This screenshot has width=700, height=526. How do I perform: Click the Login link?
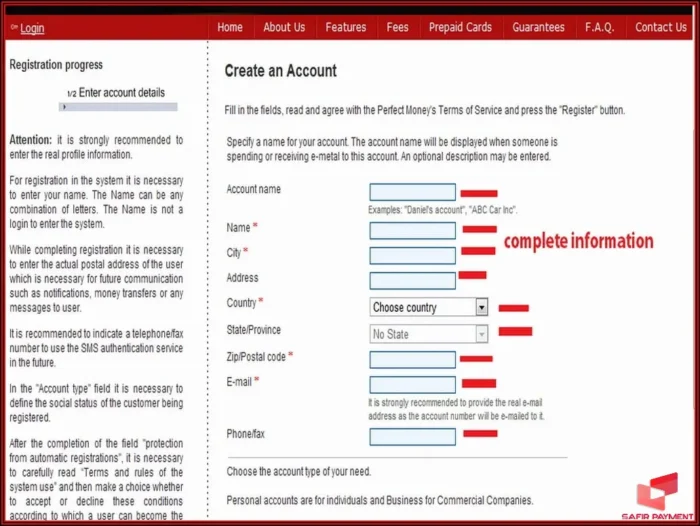(x=32, y=28)
